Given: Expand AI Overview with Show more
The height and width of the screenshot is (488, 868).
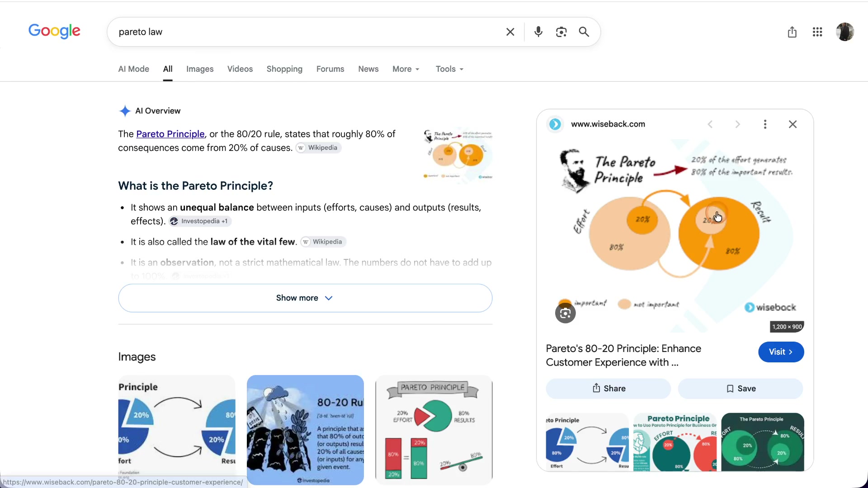Looking at the screenshot, I should point(305,298).
